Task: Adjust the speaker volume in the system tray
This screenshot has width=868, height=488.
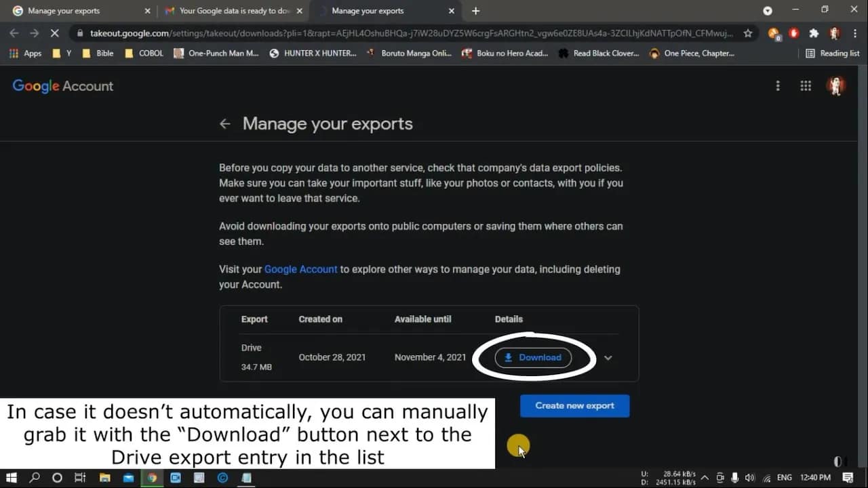Action: pyautogui.click(x=750, y=477)
